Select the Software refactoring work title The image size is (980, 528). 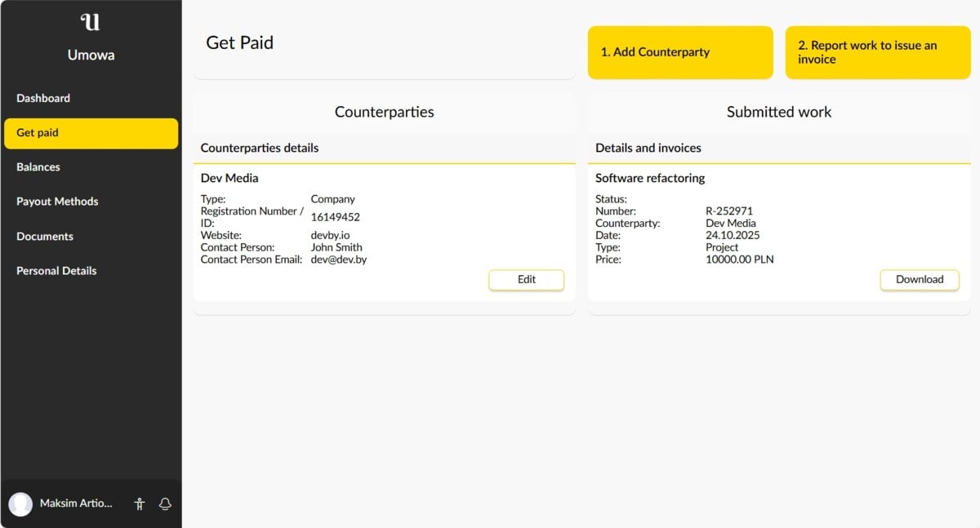click(x=649, y=178)
